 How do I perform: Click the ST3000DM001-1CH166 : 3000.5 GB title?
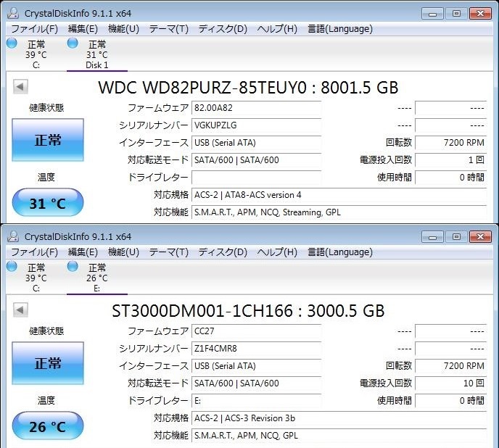point(248,311)
